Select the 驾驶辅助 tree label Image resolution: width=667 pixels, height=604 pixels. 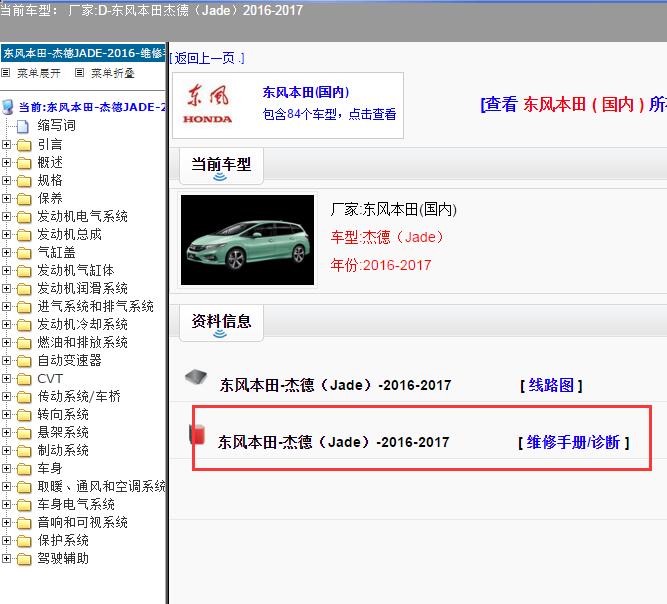tap(63, 558)
